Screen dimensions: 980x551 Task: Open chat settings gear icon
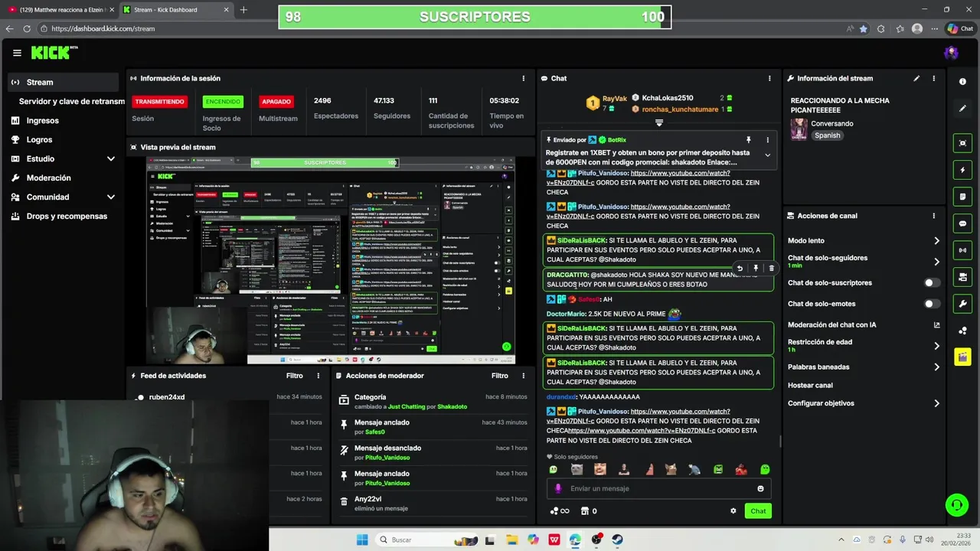(x=733, y=511)
